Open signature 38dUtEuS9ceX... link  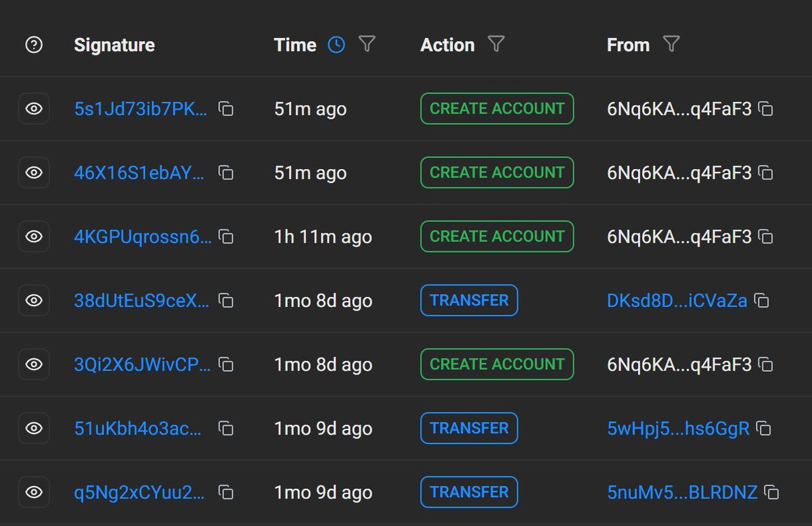(x=142, y=300)
